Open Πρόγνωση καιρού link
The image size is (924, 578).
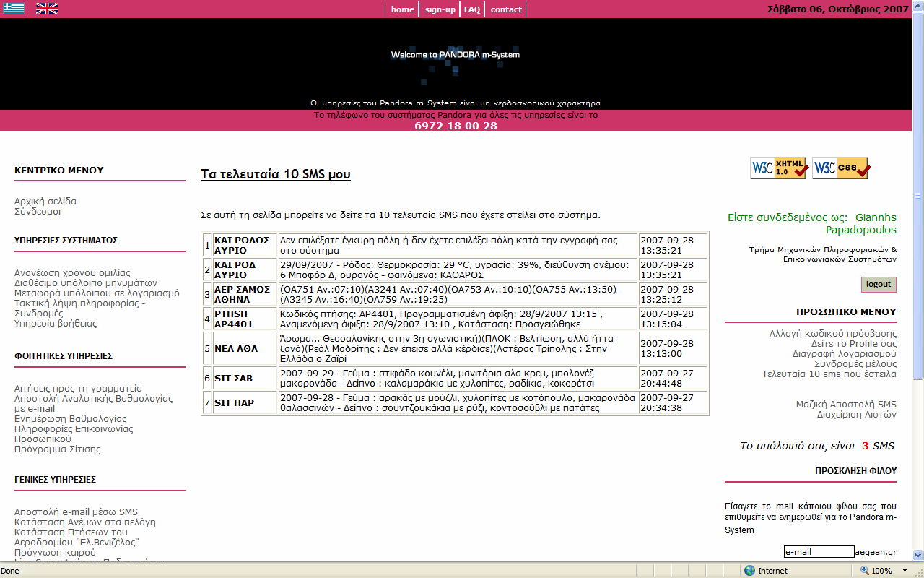pos(55,552)
